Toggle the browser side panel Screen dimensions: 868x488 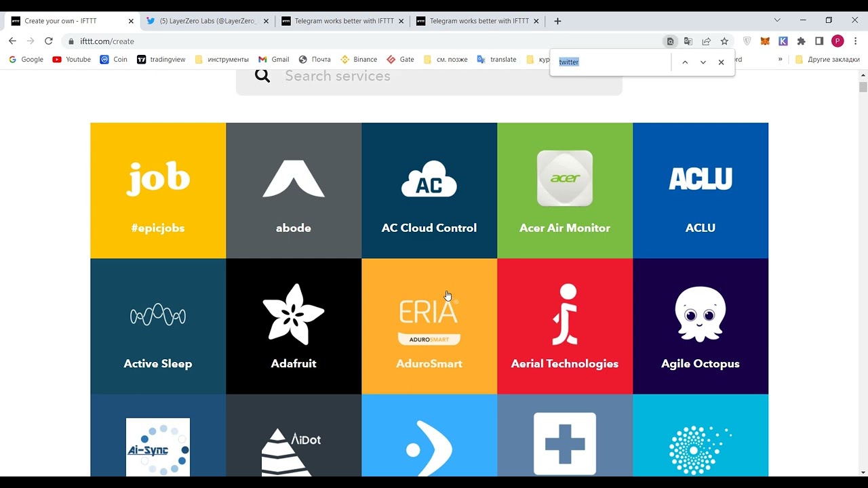click(819, 41)
